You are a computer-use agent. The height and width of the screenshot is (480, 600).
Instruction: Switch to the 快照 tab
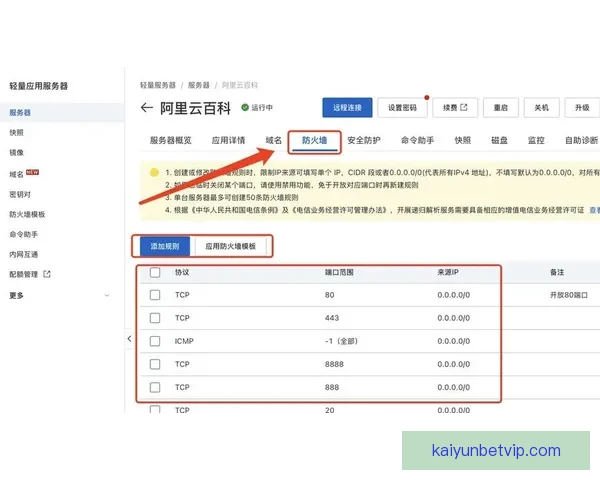(463, 140)
